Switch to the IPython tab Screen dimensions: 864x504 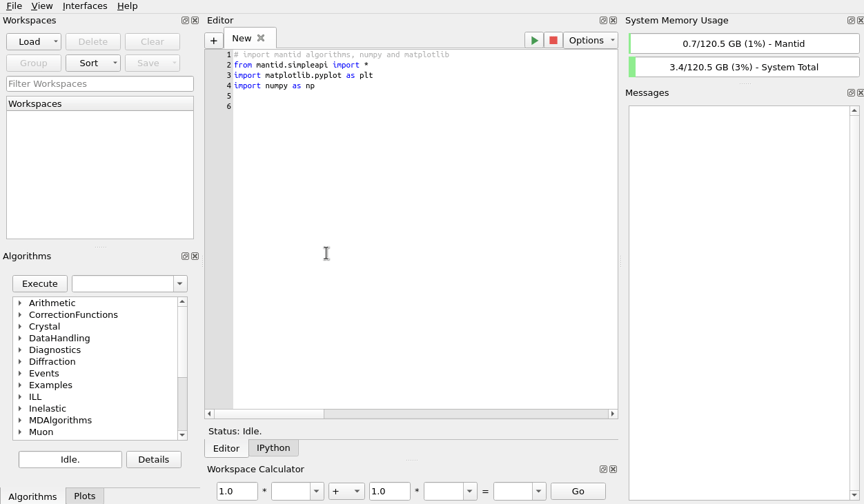(273, 448)
